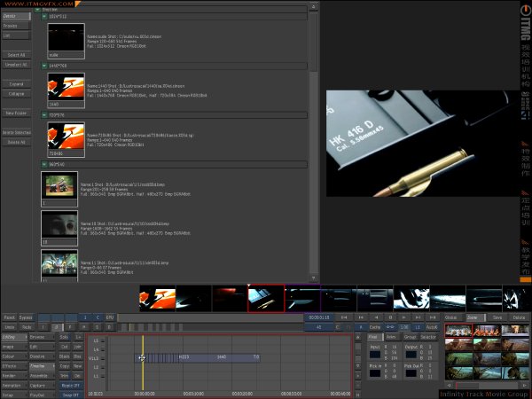Screen dimensions: 532x399
Task: Play the timeline in reverse
Action: point(376,317)
